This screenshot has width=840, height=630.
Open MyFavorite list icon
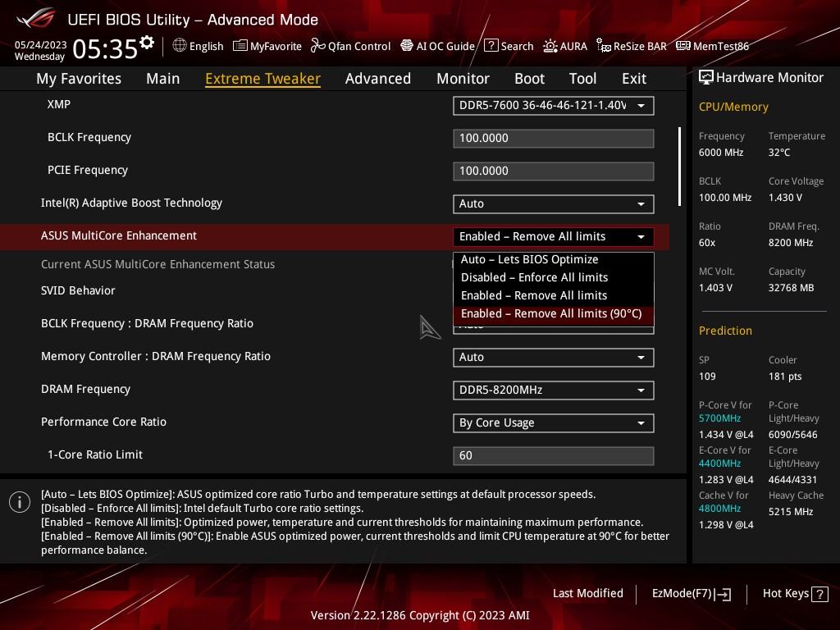240,46
